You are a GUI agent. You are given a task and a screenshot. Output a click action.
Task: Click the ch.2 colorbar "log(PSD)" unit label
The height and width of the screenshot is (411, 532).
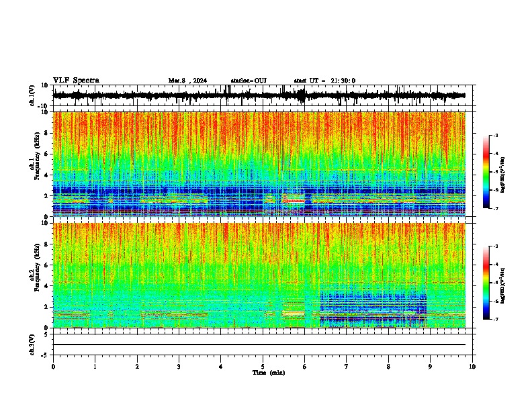[x=503, y=285]
